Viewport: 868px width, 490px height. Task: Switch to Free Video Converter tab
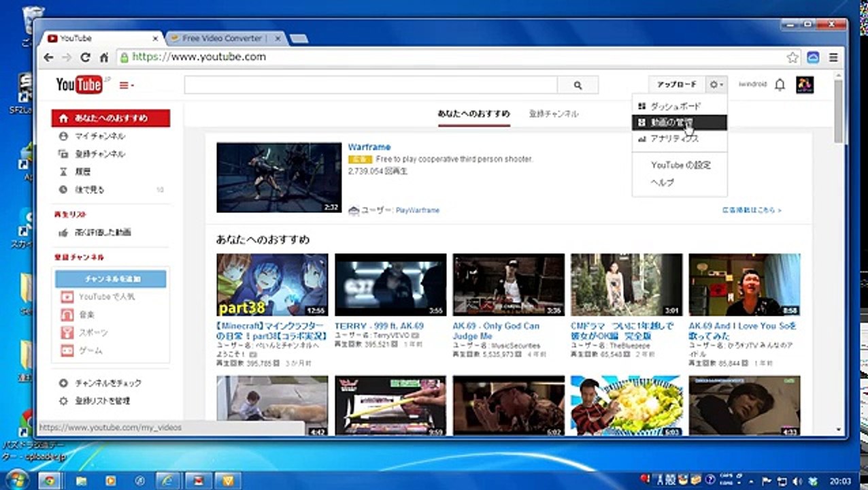[x=224, y=39]
